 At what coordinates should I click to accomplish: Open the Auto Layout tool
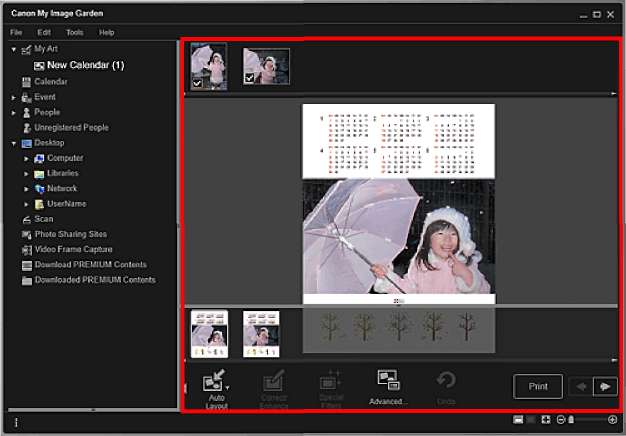[215, 384]
